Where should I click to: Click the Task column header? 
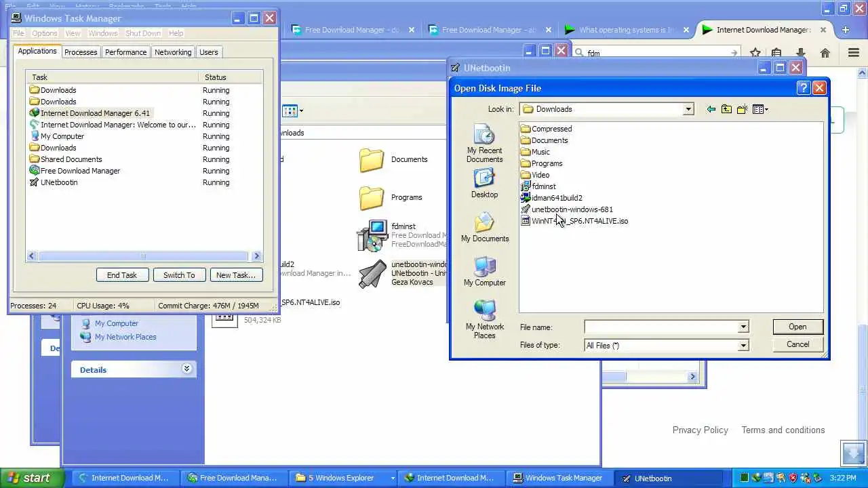[x=112, y=77]
